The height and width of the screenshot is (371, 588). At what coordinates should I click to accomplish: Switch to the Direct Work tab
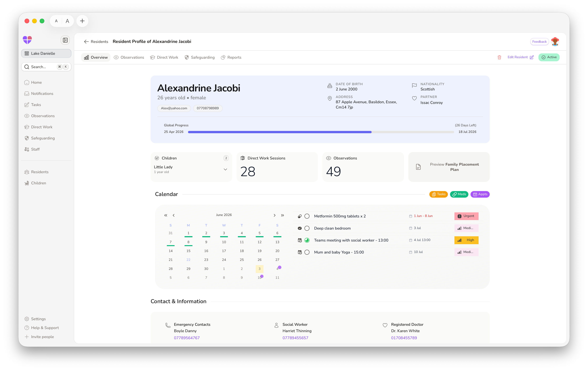tap(164, 57)
